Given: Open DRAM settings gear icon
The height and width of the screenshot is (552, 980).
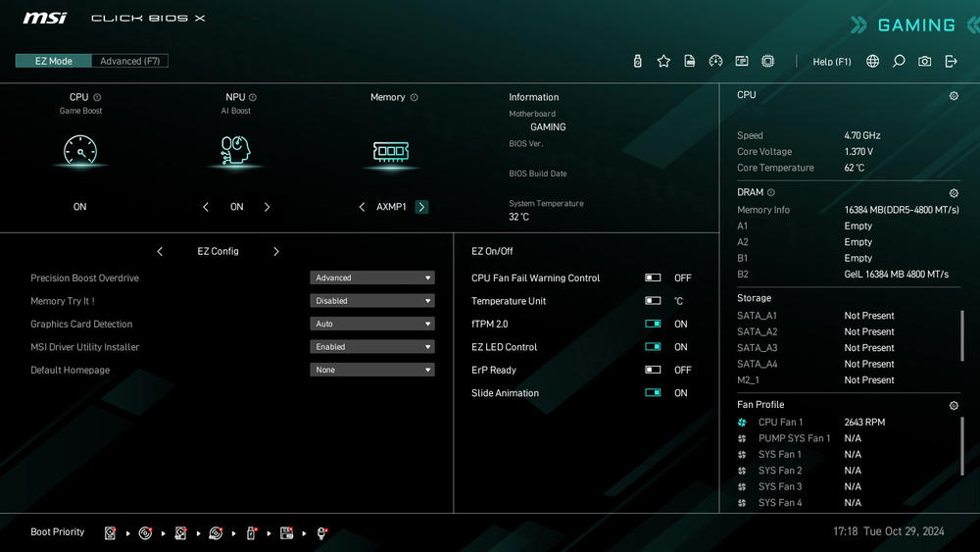Looking at the screenshot, I should 954,193.
